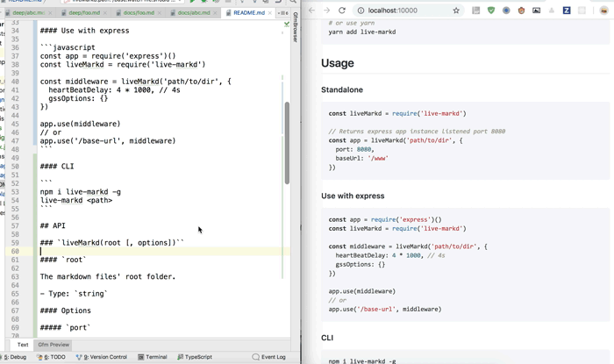Click the 'CLI' heading in browser preview
This screenshot has height=364, width=614.
click(327, 338)
